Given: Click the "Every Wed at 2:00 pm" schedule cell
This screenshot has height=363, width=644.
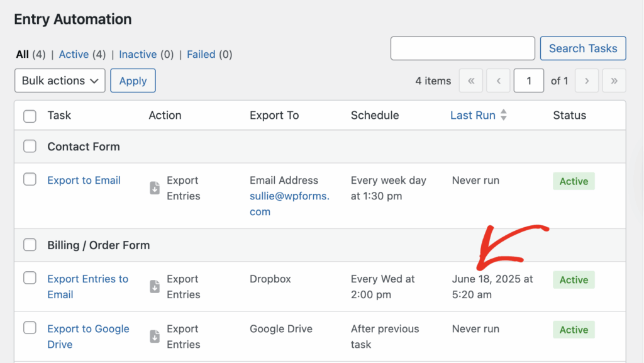Looking at the screenshot, I should click(x=382, y=287).
